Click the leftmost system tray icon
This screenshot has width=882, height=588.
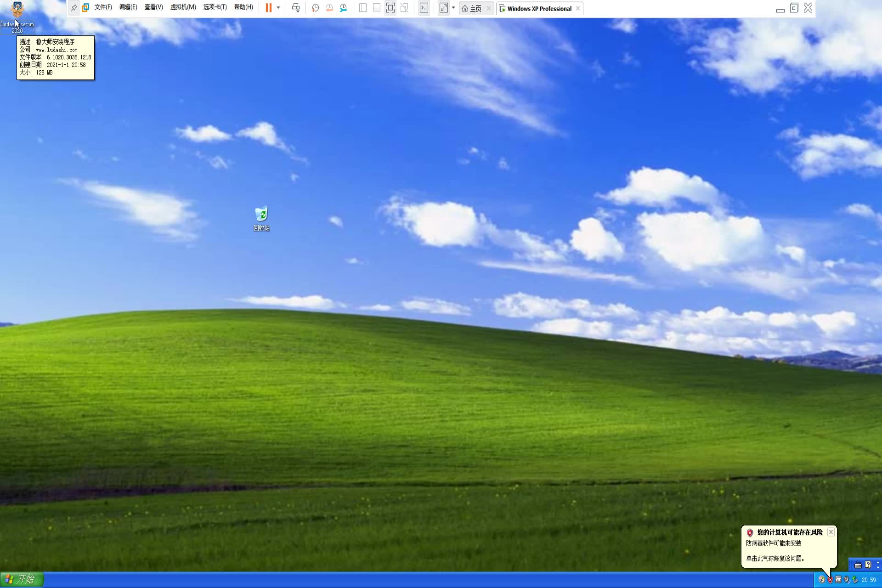click(822, 580)
